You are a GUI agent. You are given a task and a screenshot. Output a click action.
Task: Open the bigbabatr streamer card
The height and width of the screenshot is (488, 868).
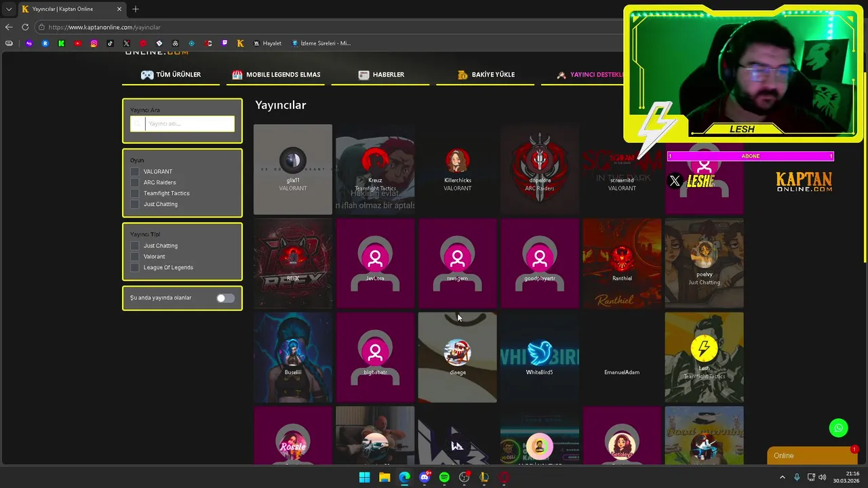375,357
